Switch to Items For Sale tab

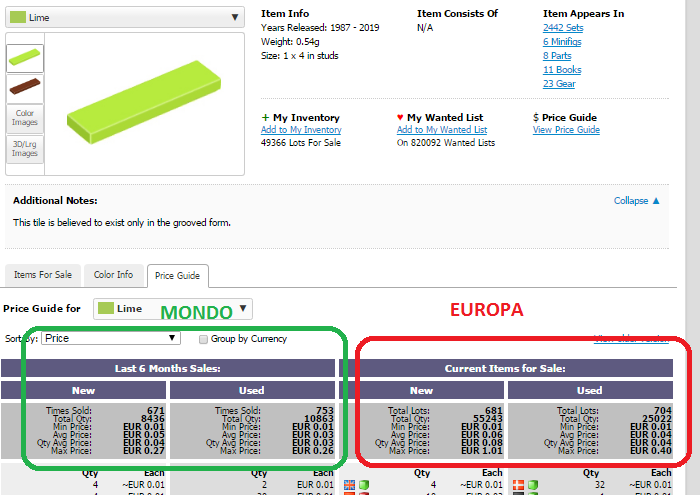(43, 275)
